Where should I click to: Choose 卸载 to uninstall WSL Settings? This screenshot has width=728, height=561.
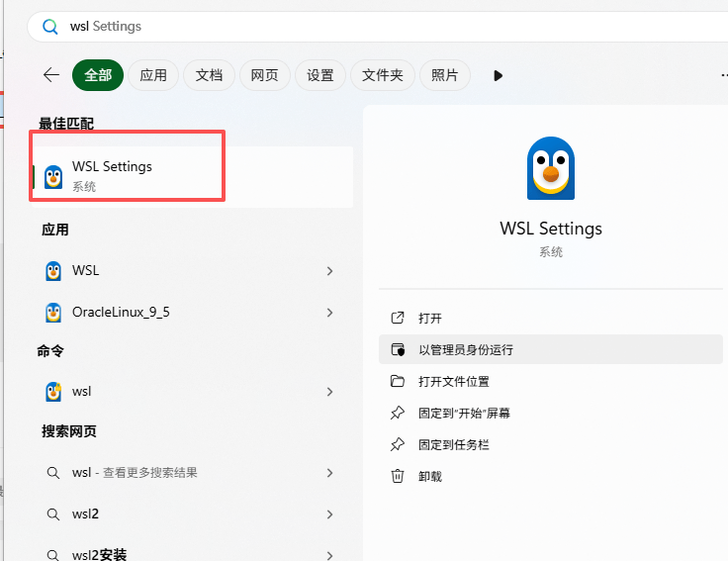click(551, 476)
